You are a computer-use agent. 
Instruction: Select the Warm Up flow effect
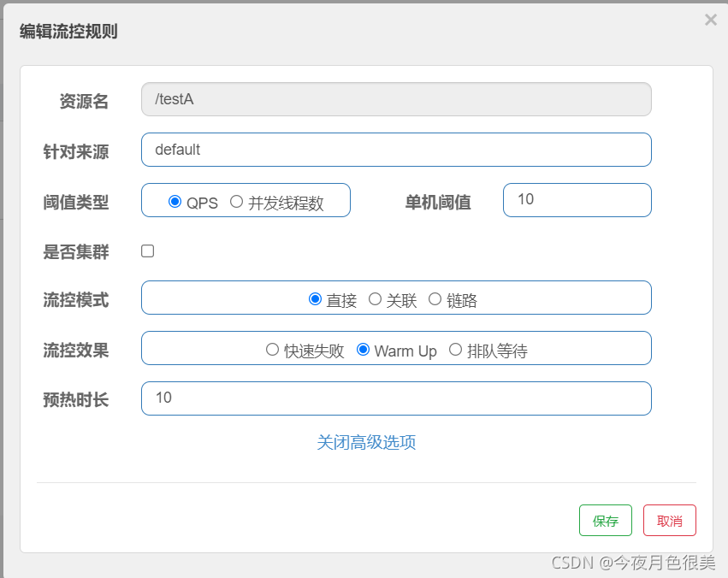pyautogui.click(x=362, y=349)
